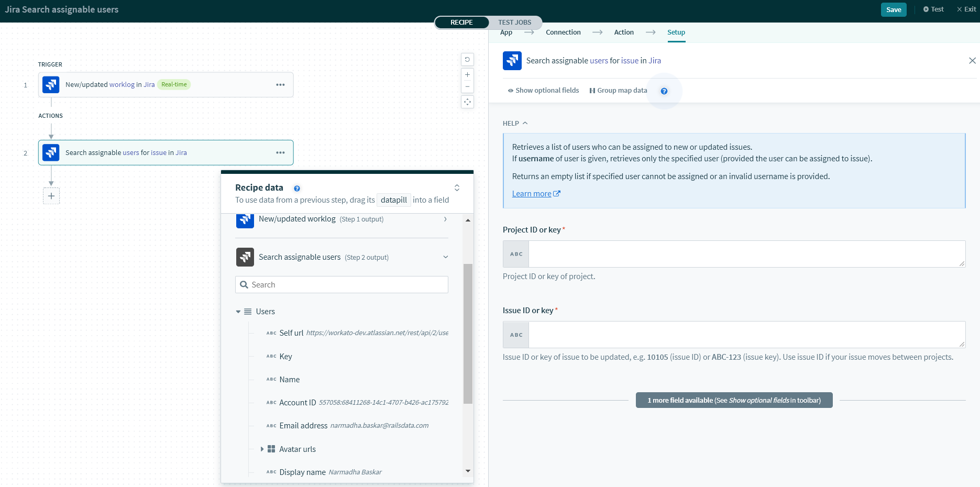The image size is (980, 487).
Task: Toggle formula mode on the Project ID field
Action: tap(516, 253)
